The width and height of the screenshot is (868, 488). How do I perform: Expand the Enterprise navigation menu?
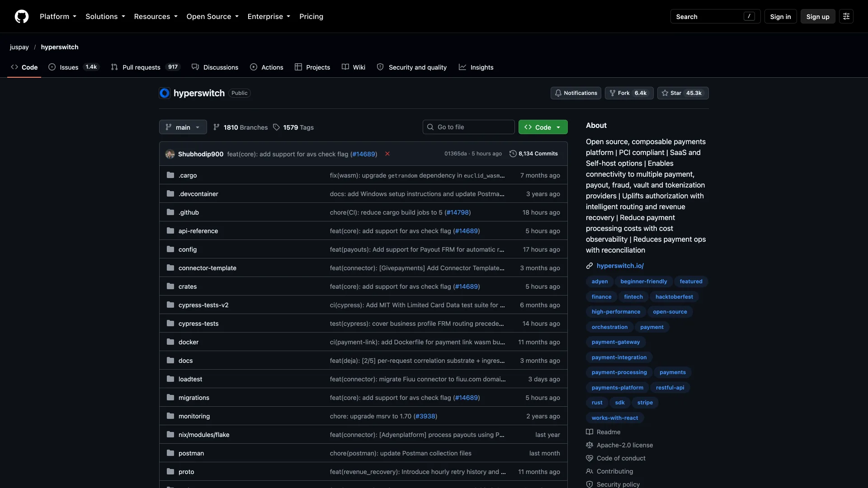coord(269,16)
